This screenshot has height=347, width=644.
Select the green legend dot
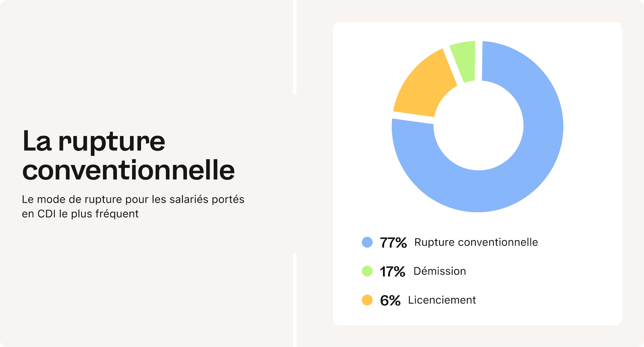pyautogui.click(x=367, y=271)
